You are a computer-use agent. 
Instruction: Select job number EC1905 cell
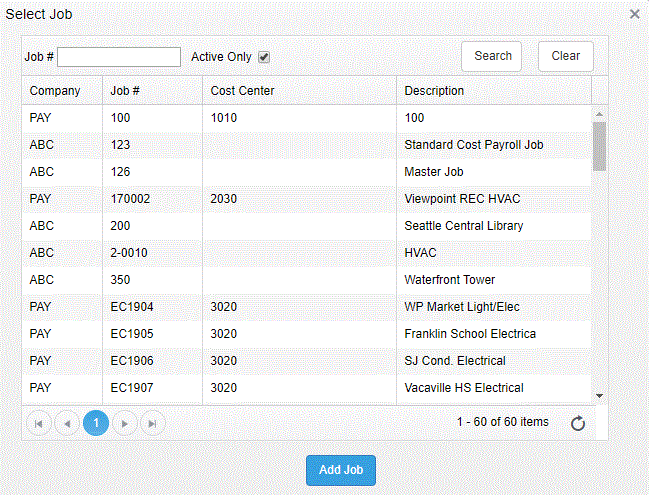click(152, 334)
